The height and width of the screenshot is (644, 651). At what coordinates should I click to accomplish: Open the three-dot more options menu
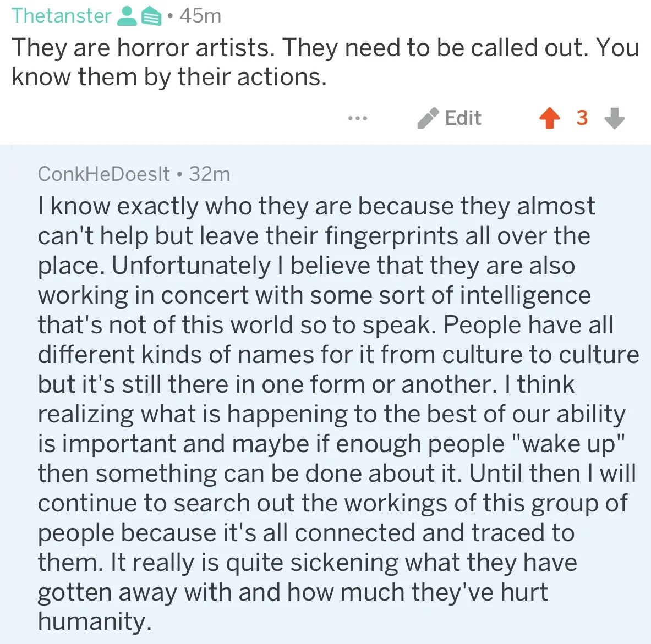358,119
